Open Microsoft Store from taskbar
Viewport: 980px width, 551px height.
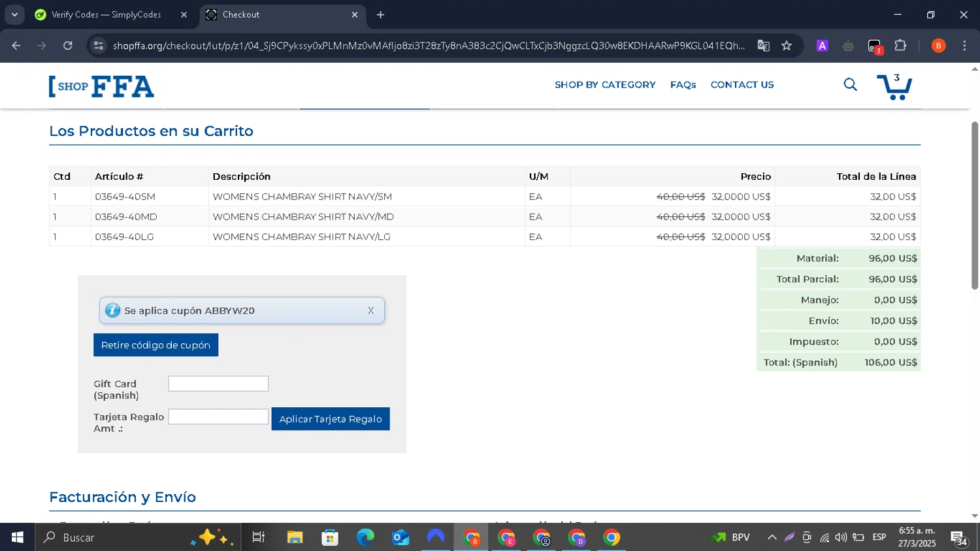(x=330, y=537)
